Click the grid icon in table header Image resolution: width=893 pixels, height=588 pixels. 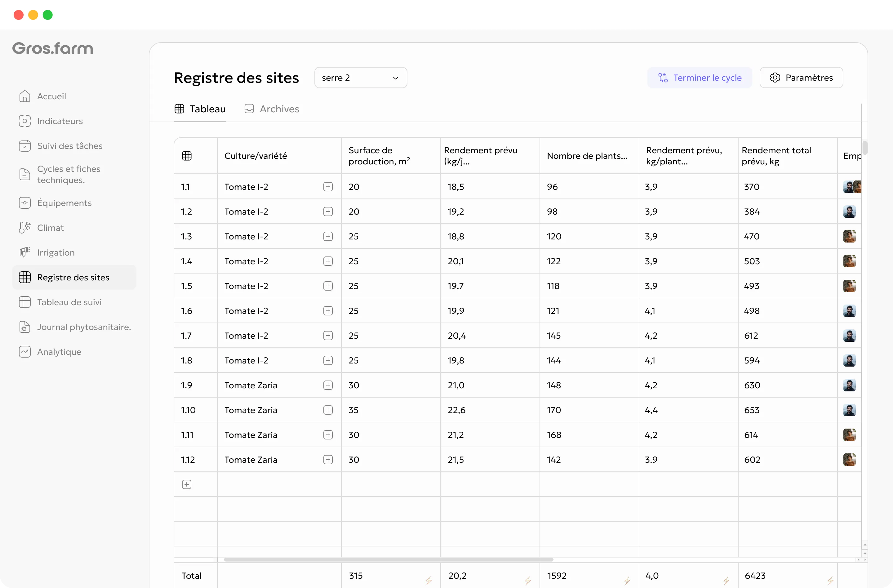[186, 156]
